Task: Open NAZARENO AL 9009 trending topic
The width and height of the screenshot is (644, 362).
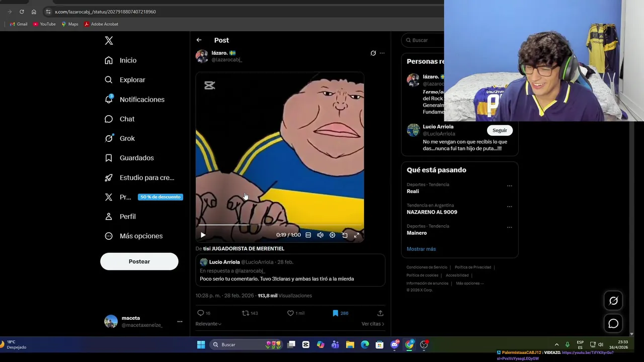Action: 432,212
